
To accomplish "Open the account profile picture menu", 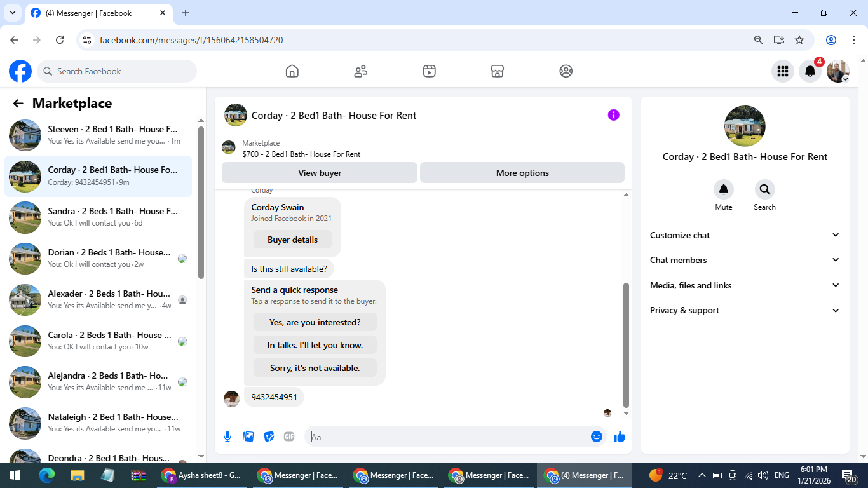I will click(837, 71).
